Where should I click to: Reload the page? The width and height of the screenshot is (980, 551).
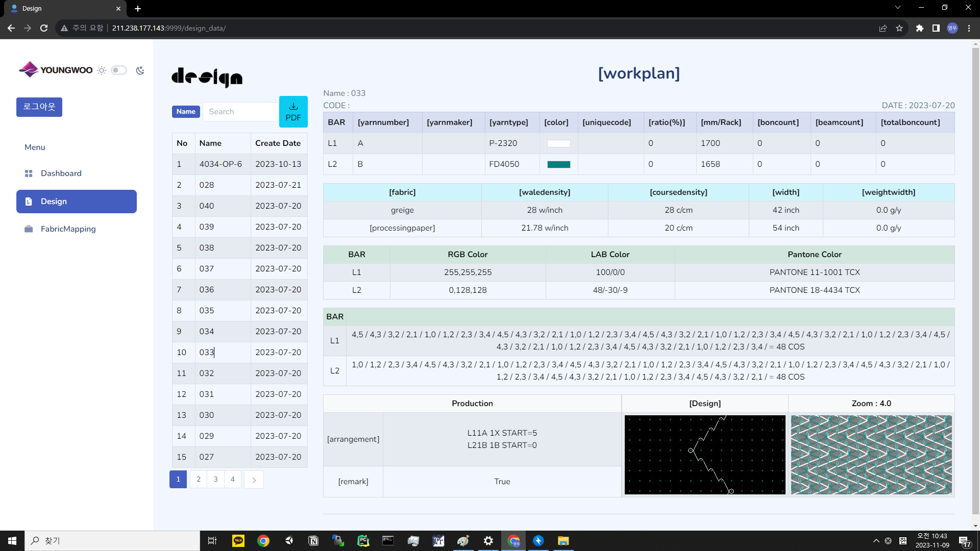44,28
